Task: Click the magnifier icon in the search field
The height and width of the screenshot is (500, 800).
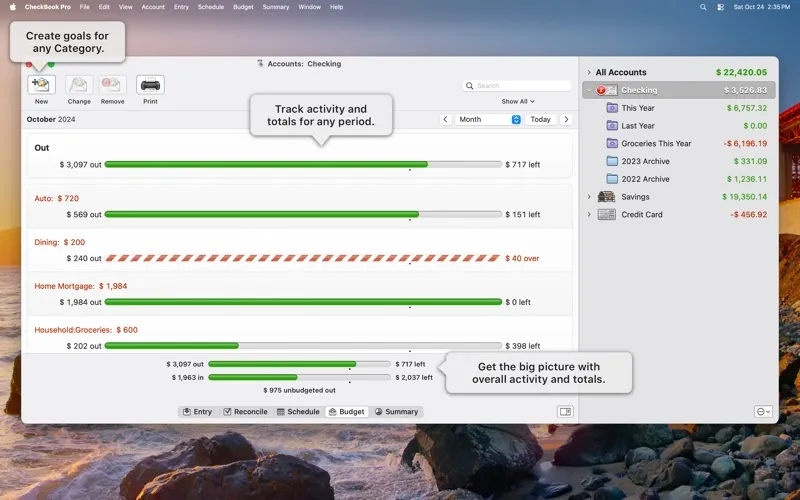Action: (469, 86)
